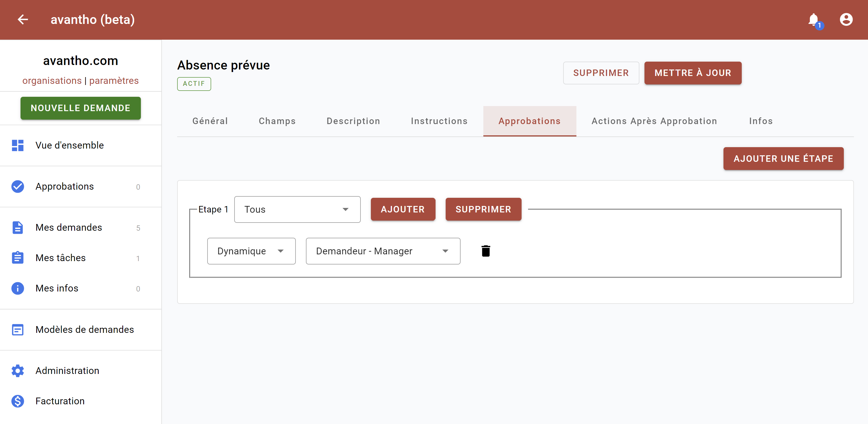Click the Administration gear icon
The width and height of the screenshot is (868, 424).
pyautogui.click(x=17, y=371)
